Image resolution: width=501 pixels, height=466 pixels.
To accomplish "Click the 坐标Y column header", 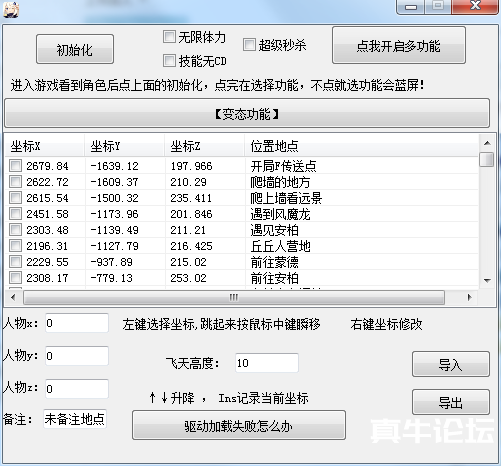I will click(124, 146).
